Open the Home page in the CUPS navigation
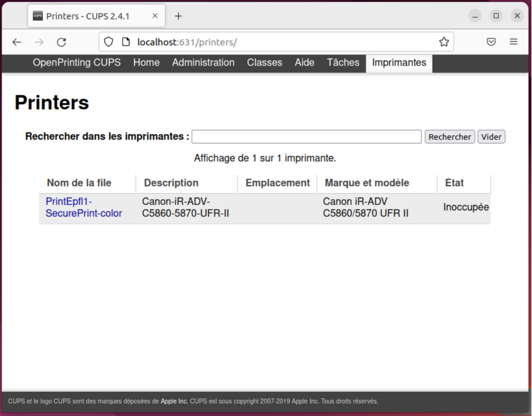The width and height of the screenshot is (532, 416). point(146,62)
